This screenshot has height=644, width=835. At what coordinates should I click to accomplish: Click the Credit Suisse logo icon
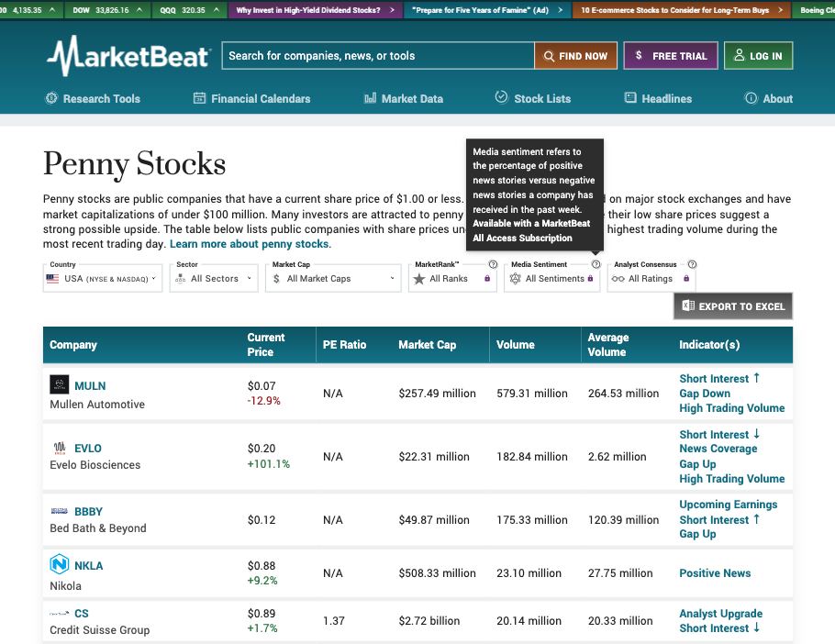[x=59, y=613]
